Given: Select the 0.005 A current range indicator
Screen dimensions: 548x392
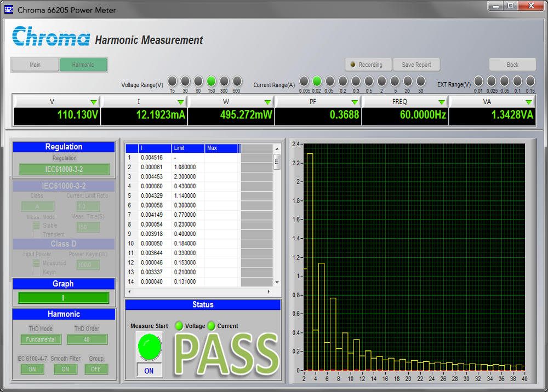Looking at the screenshot, I should 304,82.
